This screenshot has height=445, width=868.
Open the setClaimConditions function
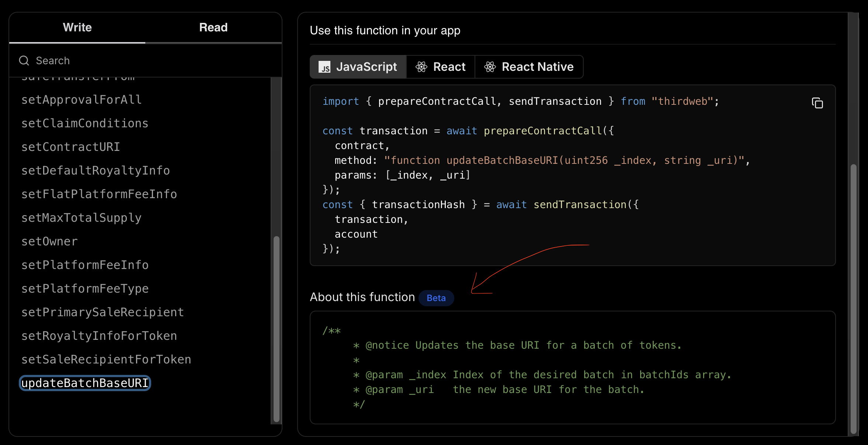85,123
